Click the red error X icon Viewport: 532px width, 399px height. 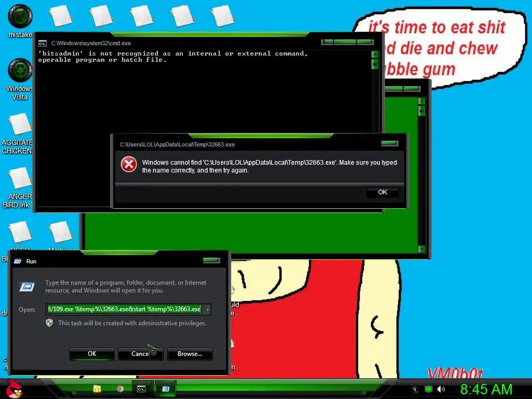[129, 165]
